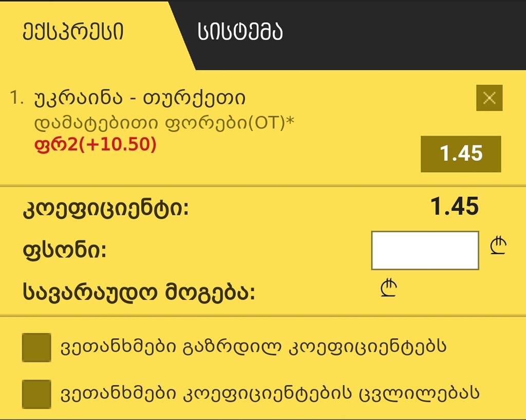Enable ვეთანხმები გაზრდილ კოეფიციენტებს checkbox
The width and height of the screenshot is (526, 420).
click(36, 347)
